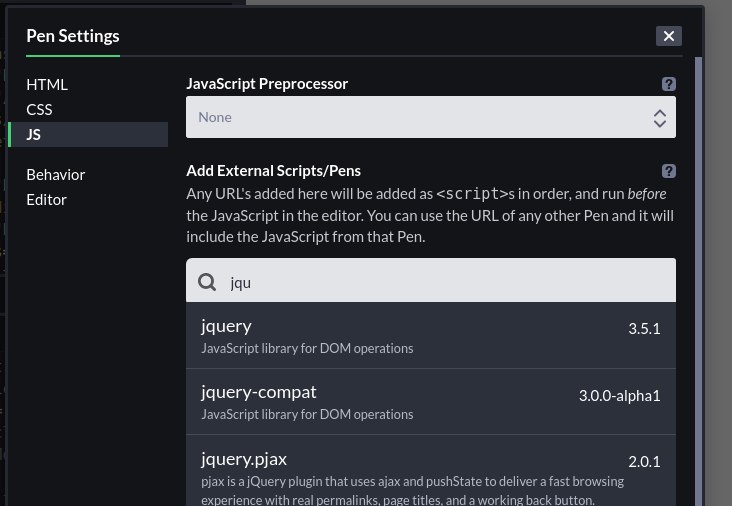Close the Pen Settings dialog

point(669,36)
